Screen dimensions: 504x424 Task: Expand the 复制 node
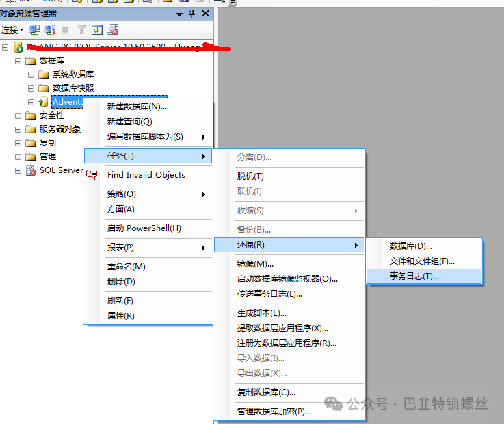(x=18, y=143)
